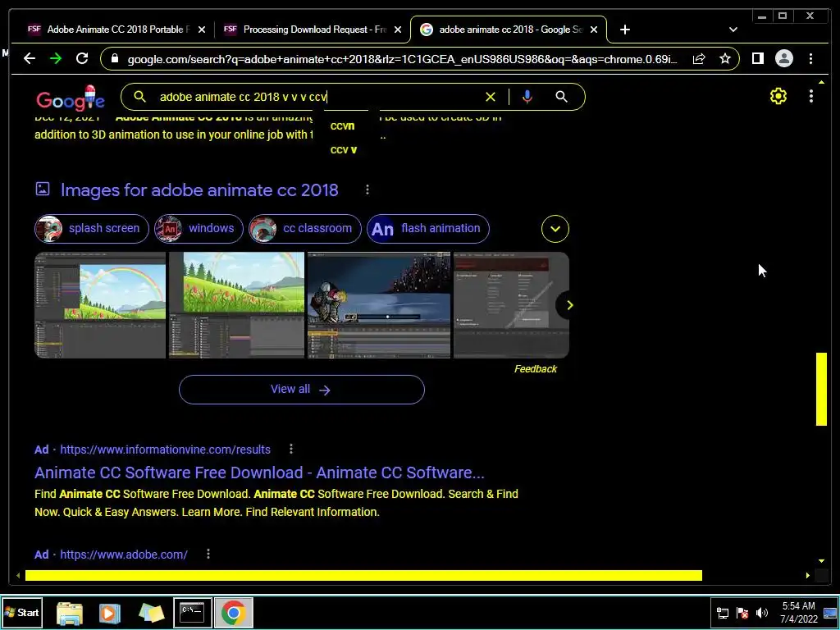Choose the 'ccvn' autocomplete suggestion
Image resolution: width=840 pixels, height=630 pixels.
tap(342, 126)
